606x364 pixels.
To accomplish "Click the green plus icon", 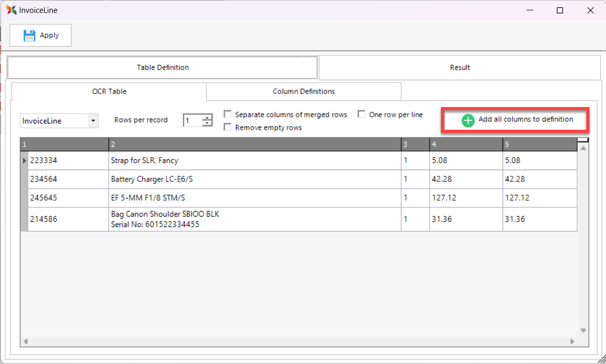I will pos(468,120).
